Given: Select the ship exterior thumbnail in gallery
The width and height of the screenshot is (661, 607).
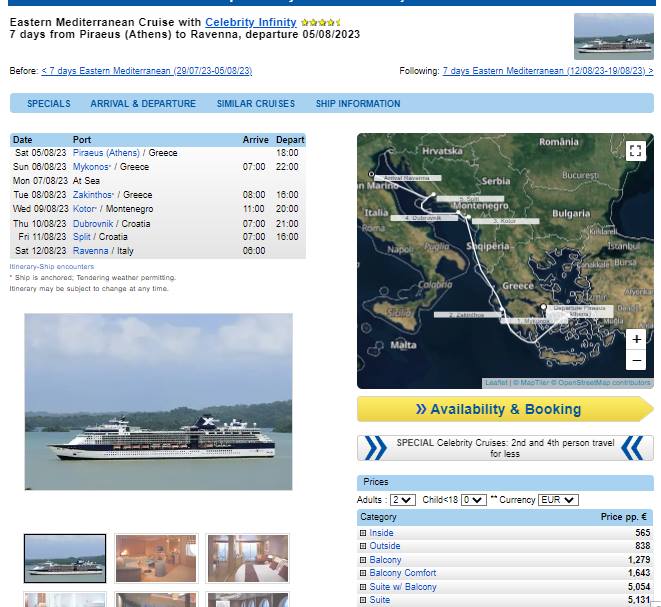Looking at the screenshot, I should pos(65,559).
